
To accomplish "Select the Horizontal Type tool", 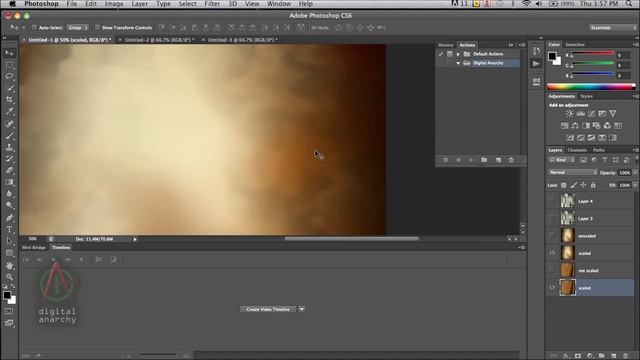I will 9,229.
